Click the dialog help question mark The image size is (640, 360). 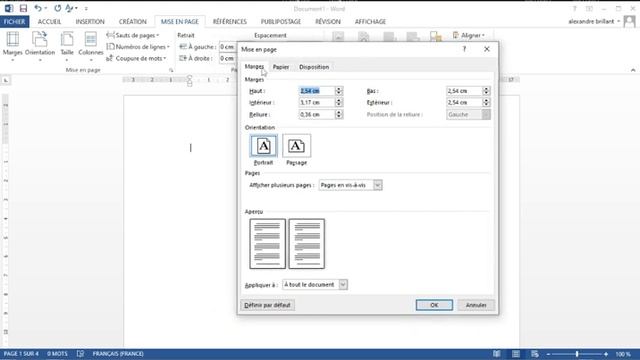464,49
